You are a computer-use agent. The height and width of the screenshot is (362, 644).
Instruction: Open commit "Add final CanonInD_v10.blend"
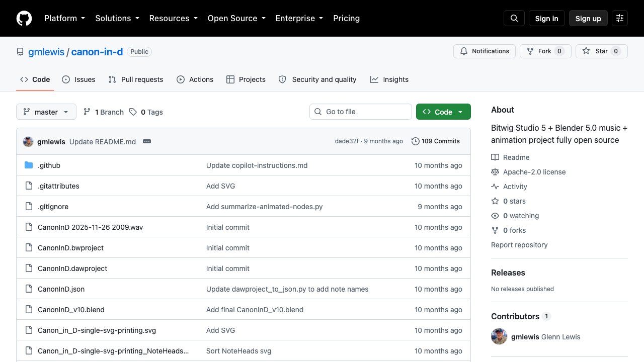click(x=255, y=310)
